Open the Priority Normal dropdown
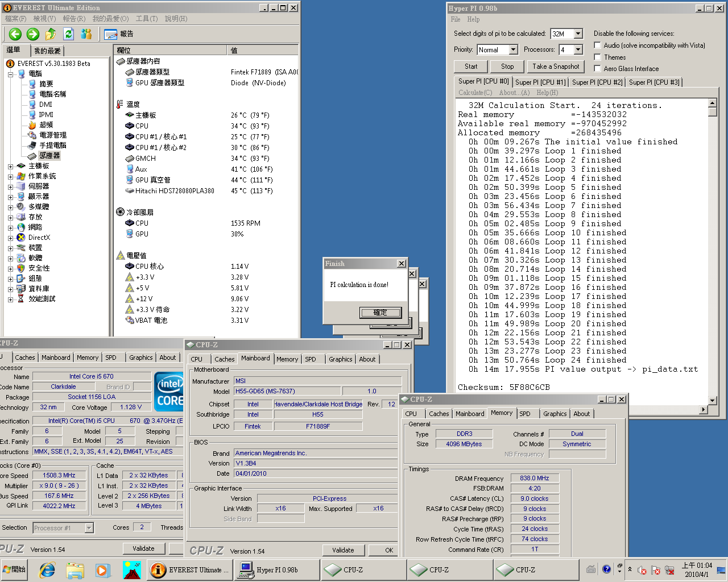The image size is (728, 582). (x=513, y=49)
